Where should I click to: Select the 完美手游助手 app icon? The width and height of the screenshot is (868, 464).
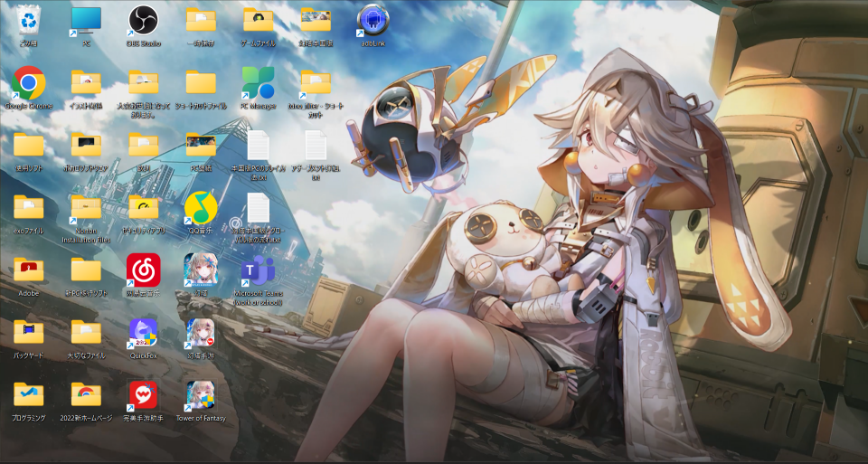tap(143, 395)
